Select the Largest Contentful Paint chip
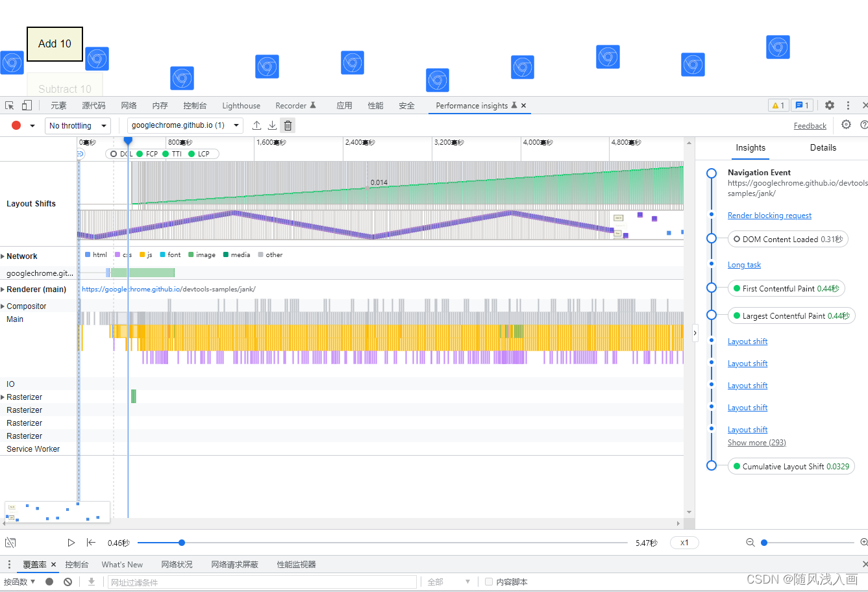Viewport: 868px width, 592px height. coord(791,316)
